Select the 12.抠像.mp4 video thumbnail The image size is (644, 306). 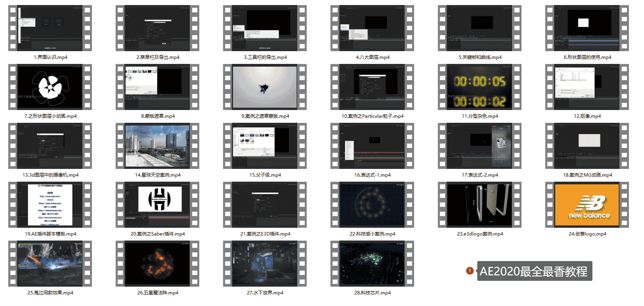point(587,87)
